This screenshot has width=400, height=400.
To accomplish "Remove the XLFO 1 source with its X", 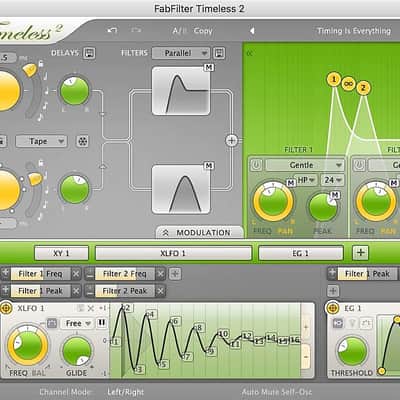I will 90,308.
